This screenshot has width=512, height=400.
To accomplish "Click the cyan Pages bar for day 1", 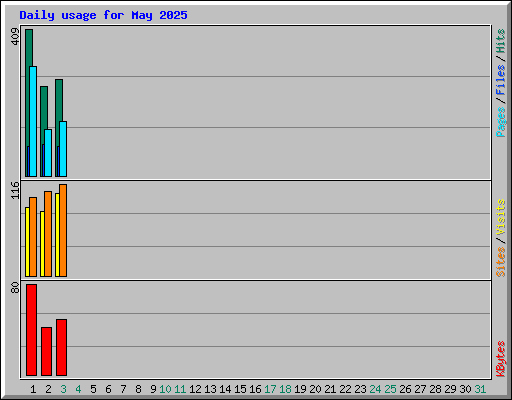I will [33, 121].
